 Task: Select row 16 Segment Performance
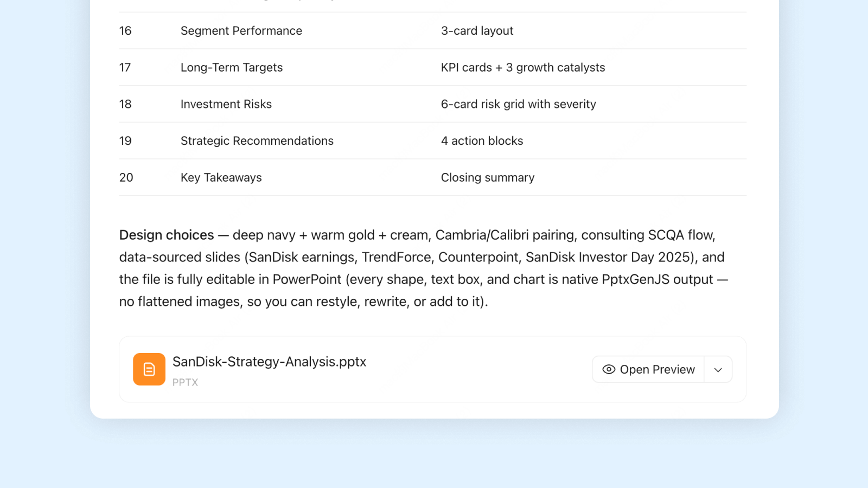pos(432,31)
